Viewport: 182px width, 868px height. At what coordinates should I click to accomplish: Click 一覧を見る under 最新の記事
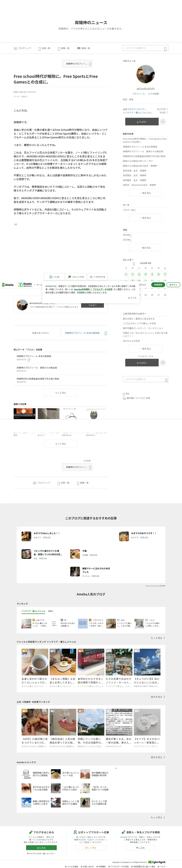(145, 193)
